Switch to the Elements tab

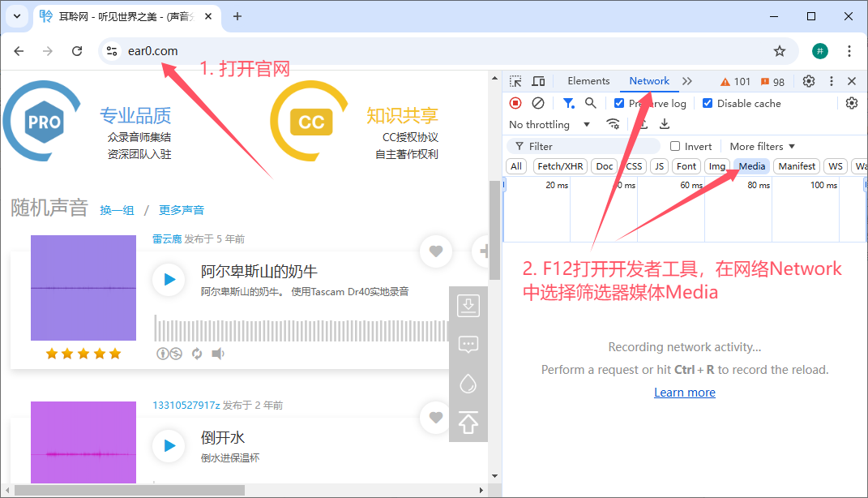[x=588, y=81]
